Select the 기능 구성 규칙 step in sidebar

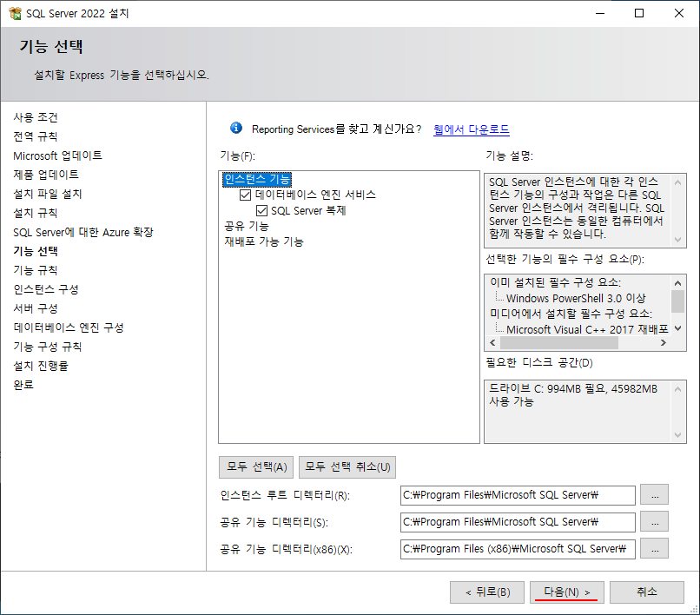click(x=48, y=347)
